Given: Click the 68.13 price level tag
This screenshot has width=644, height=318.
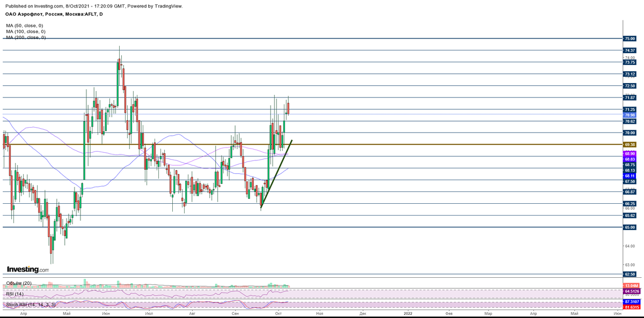Looking at the screenshot, I should 630,171.
